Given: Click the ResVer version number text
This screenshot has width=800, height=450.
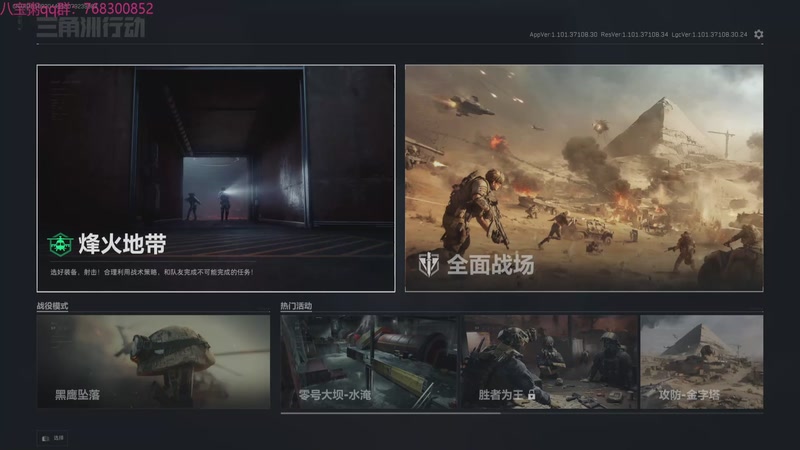Looking at the screenshot, I should click(634, 35).
